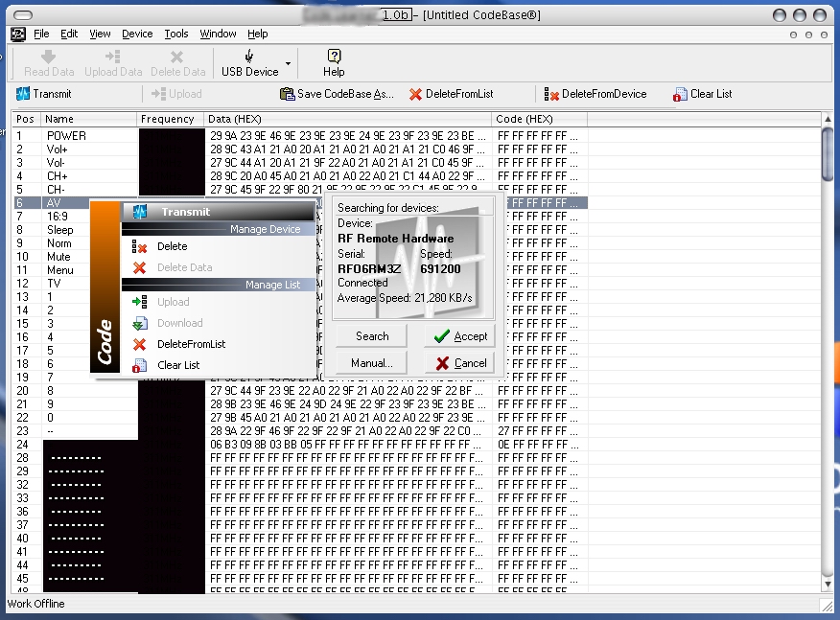Image resolution: width=840 pixels, height=620 pixels.
Task: Click the Search button in the device dialog
Action: (x=371, y=336)
